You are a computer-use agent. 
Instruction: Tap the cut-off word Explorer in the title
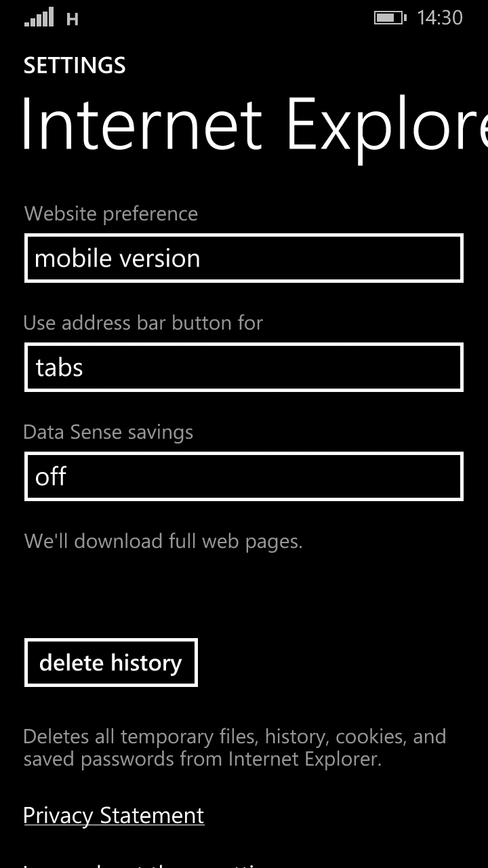(386, 125)
